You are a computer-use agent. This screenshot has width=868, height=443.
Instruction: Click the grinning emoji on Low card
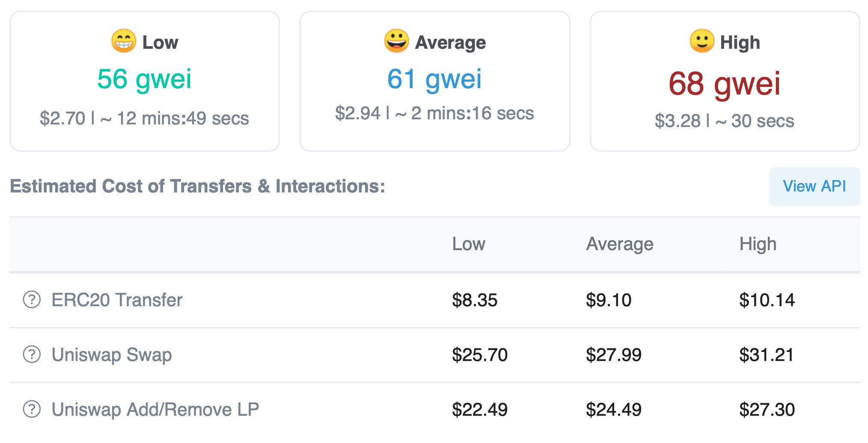pos(124,41)
